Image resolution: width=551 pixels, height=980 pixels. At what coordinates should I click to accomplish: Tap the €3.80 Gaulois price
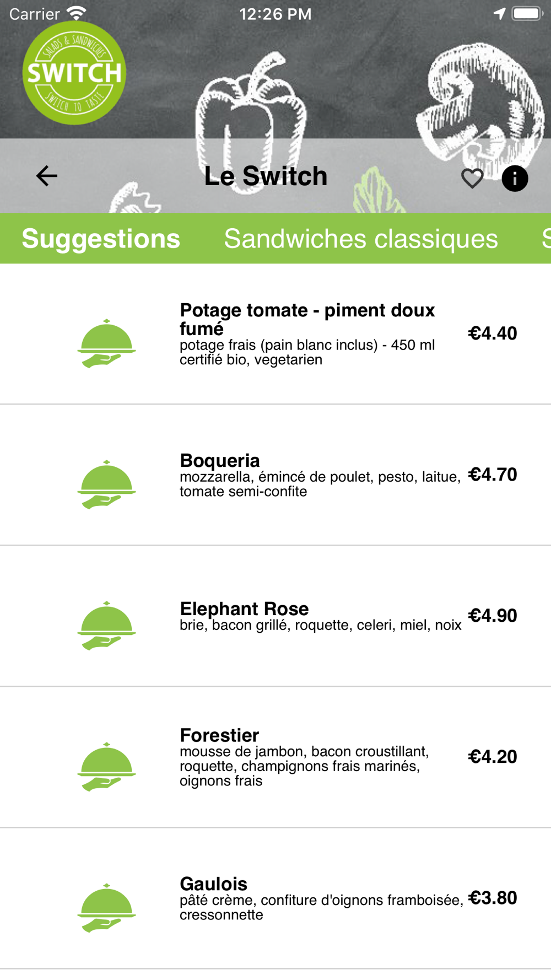(x=493, y=897)
